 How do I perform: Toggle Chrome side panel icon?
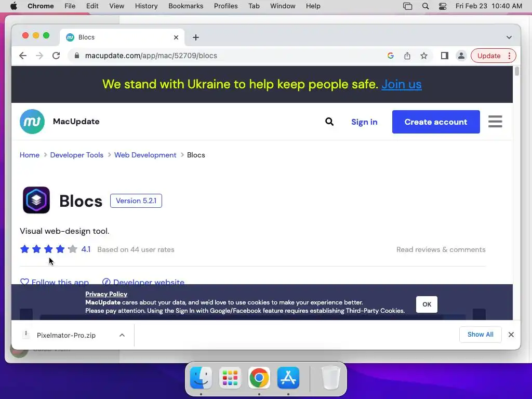pos(445,56)
